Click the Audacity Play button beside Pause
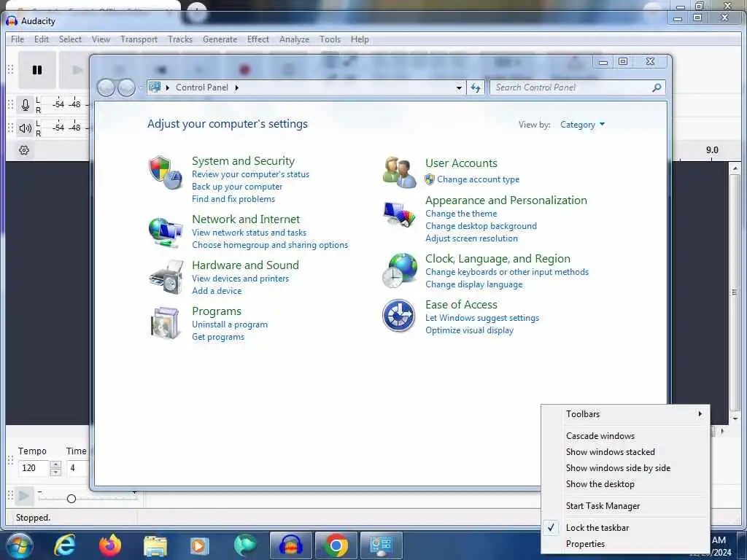Screen dimensions: 747x560 click(x=76, y=70)
